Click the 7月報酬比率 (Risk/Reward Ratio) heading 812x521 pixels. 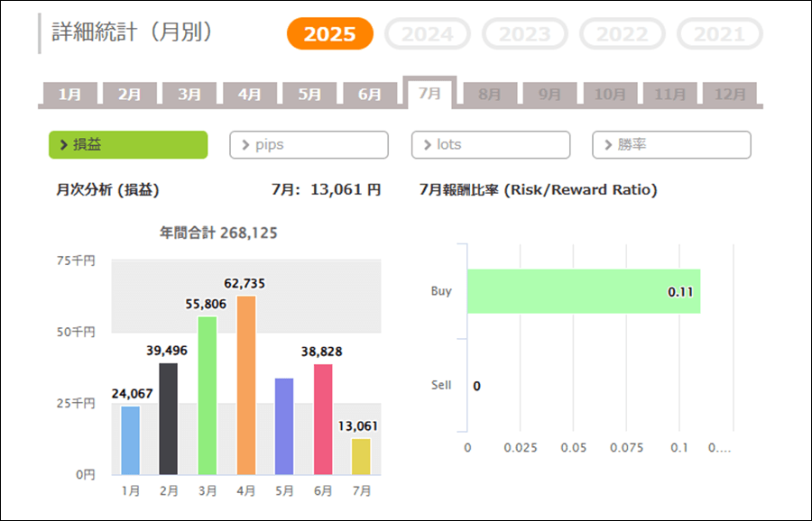538,190
